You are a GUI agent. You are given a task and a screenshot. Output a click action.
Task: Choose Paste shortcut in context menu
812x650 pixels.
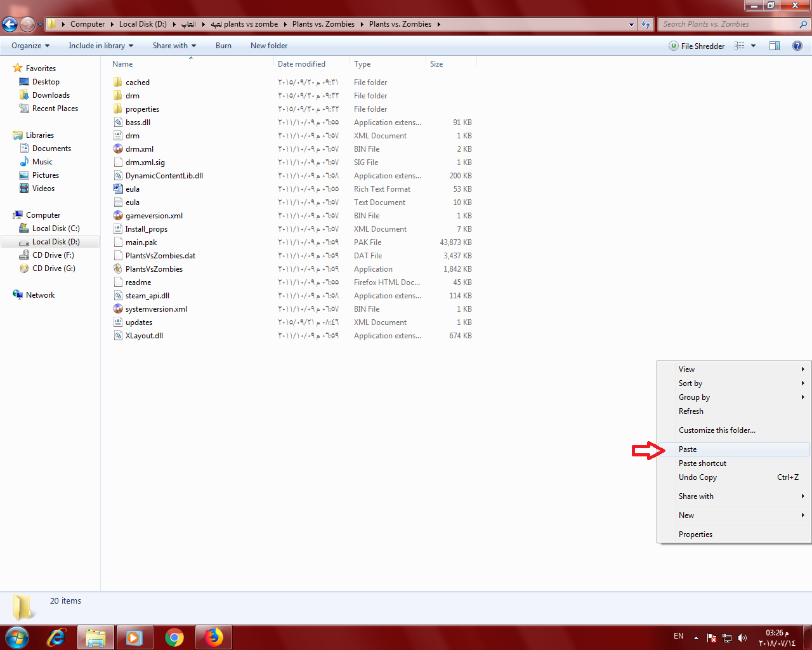coord(734,463)
